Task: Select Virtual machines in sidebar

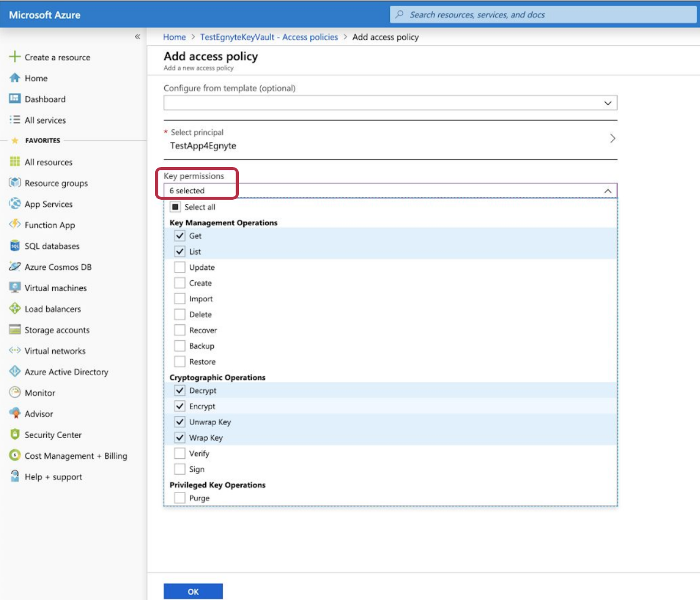Action: pos(56,288)
